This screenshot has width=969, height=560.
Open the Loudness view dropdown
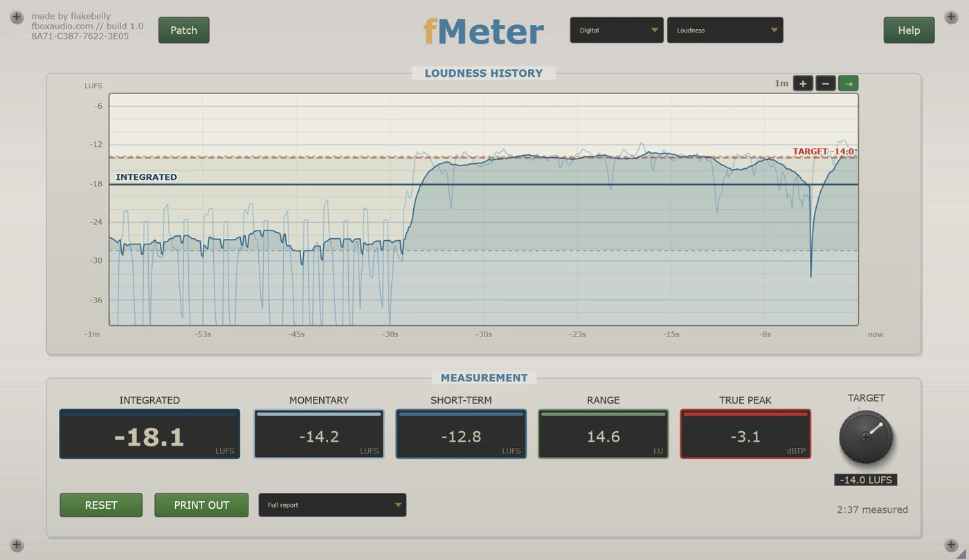pos(725,30)
